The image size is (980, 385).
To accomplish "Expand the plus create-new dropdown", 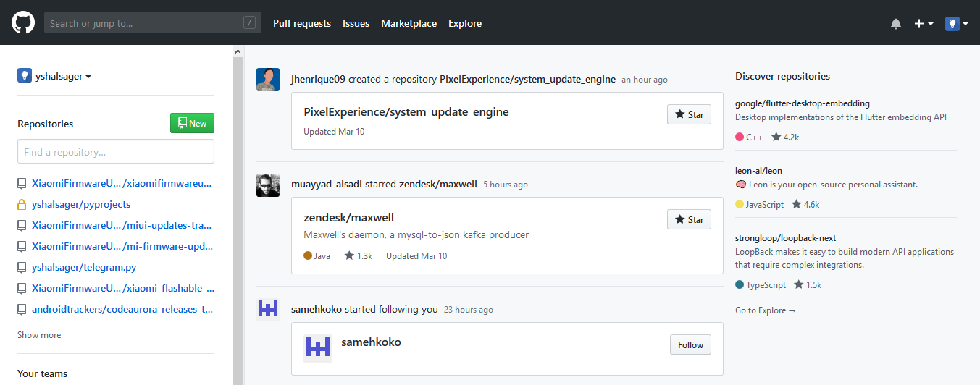I will pyautogui.click(x=924, y=24).
